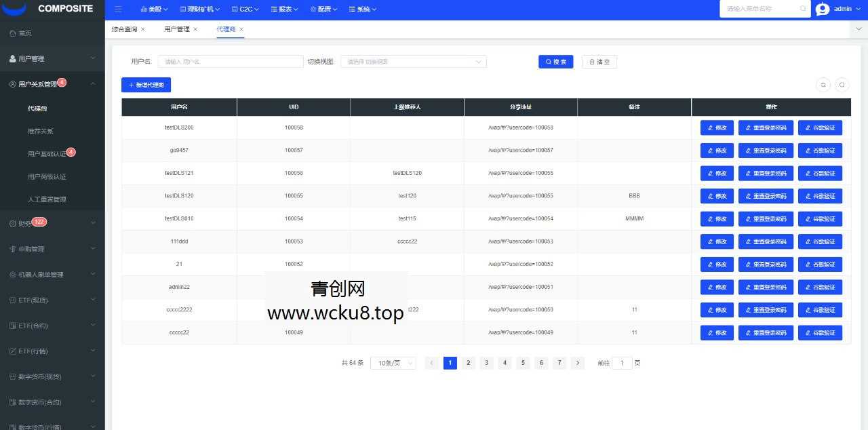Collapse the 用户关系管理 sidebar section
The width and height of the screenshot is (868, 430).
[x=47, y=83]
